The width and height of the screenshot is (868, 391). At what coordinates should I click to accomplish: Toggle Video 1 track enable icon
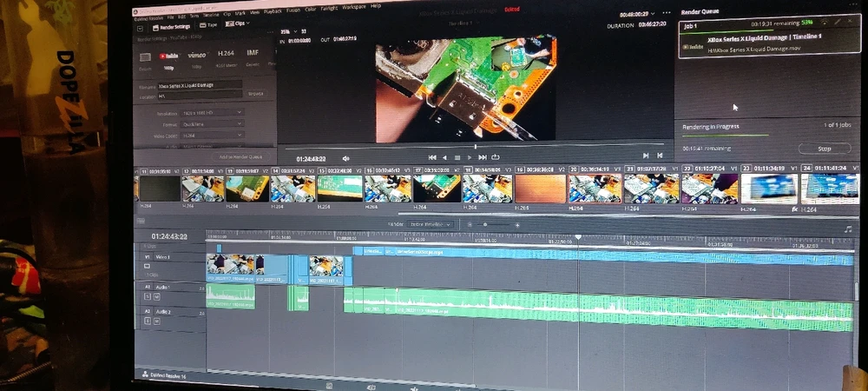148,267
